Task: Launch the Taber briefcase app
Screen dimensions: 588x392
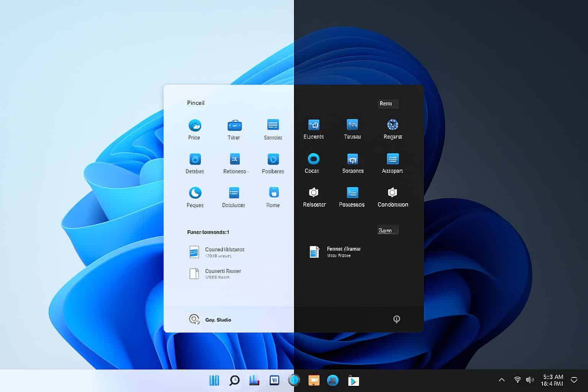Action: [234, 126]
